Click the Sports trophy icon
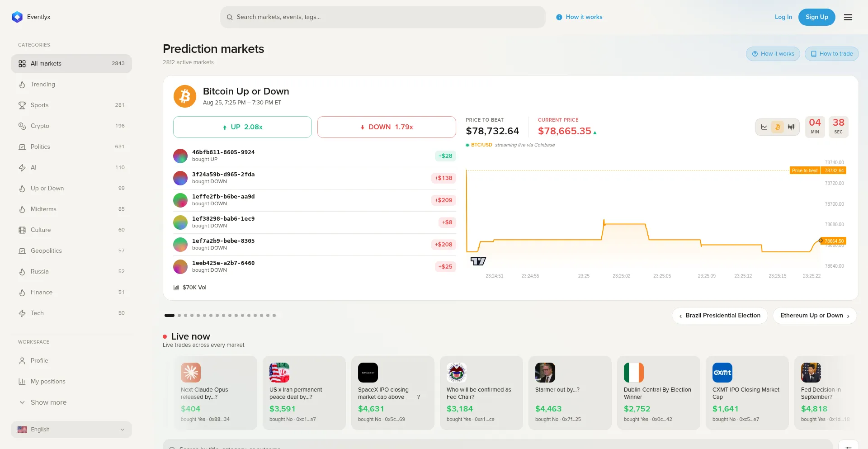The height and width of the screenshot is (449, 868). click(x=22, y=105)
